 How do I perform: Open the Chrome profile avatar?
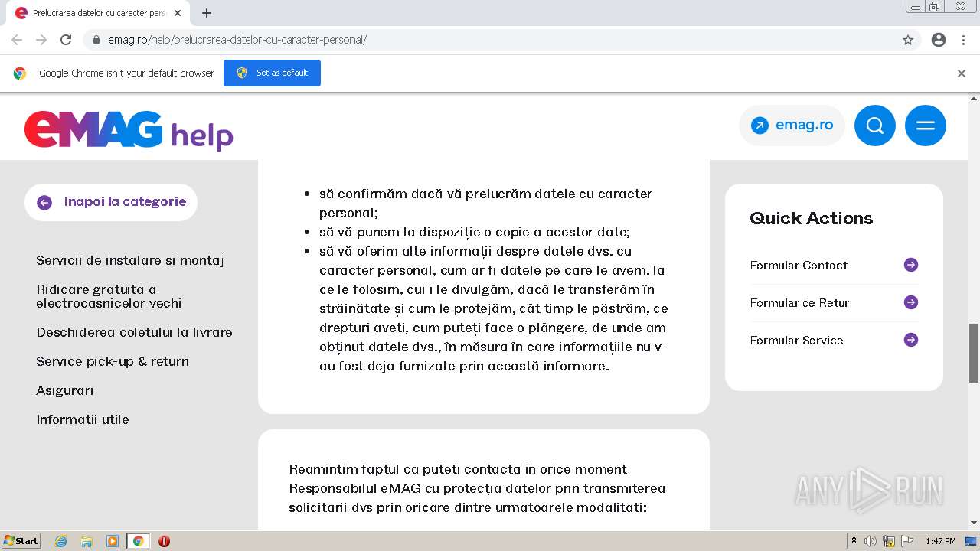point(939,40)
